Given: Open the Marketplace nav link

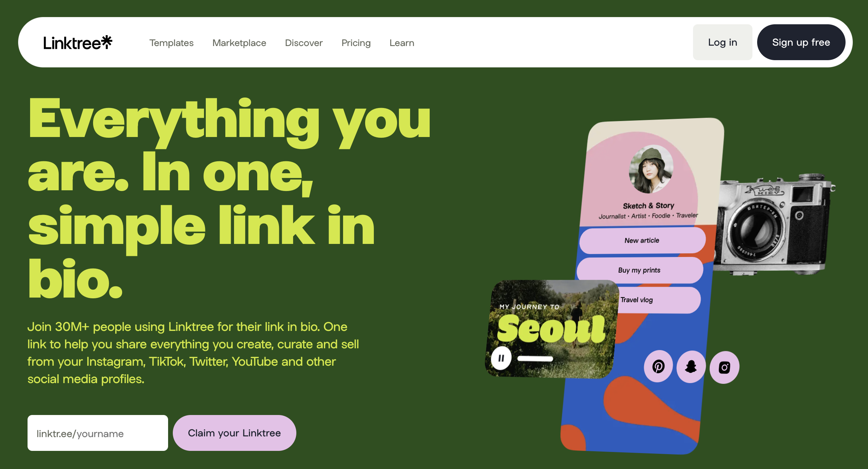Looking at the screenshot, I should (239, 43).
